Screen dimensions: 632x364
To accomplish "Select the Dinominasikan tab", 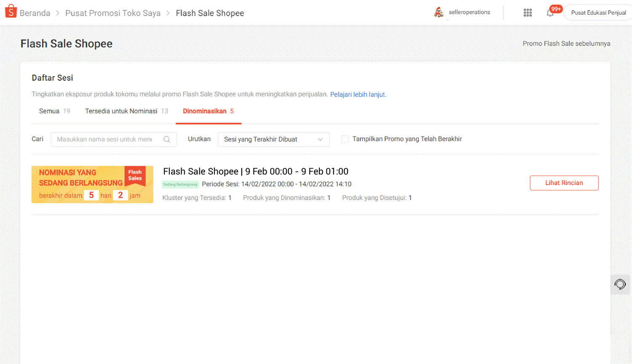I will click(204, 111).
